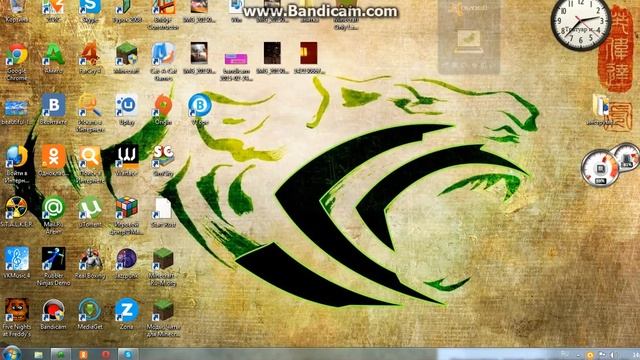640x360 pixels.
Task: Open the purple round Jazzpunk shortcut
Action: point(127,259)
